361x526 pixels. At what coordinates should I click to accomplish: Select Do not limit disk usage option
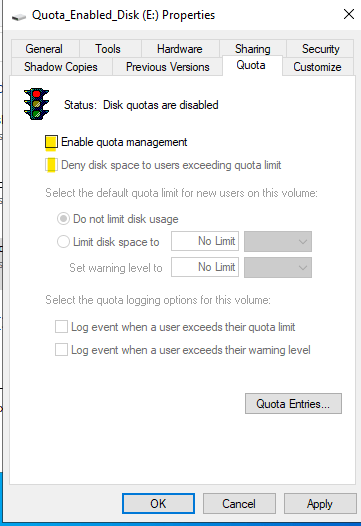[63, 219]
